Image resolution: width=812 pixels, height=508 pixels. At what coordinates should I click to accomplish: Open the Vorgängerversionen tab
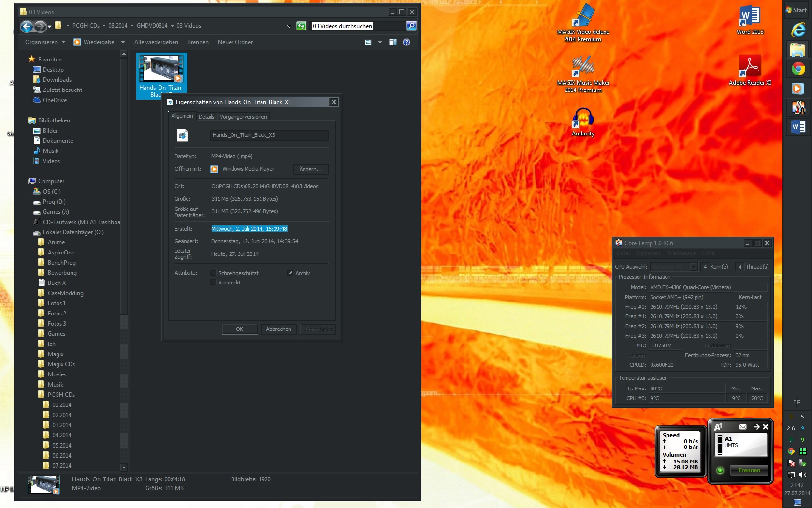coord(244,117)
